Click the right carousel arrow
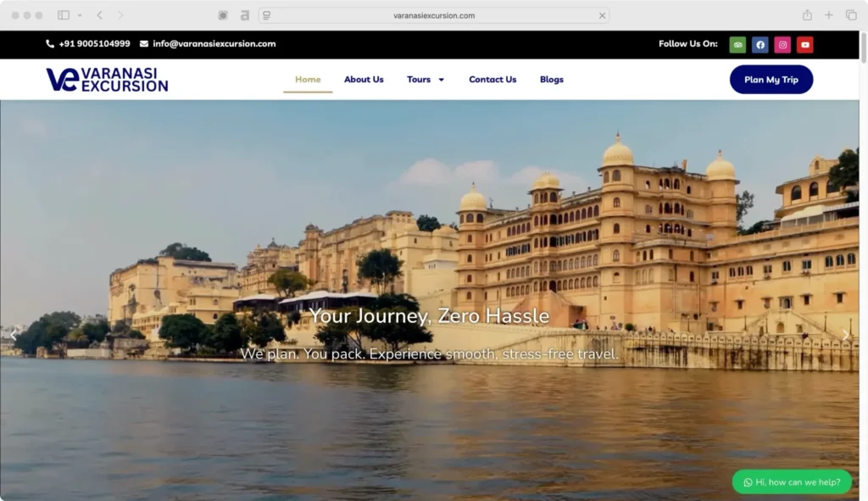The image size is (868, 501). (x=846, y=334)
